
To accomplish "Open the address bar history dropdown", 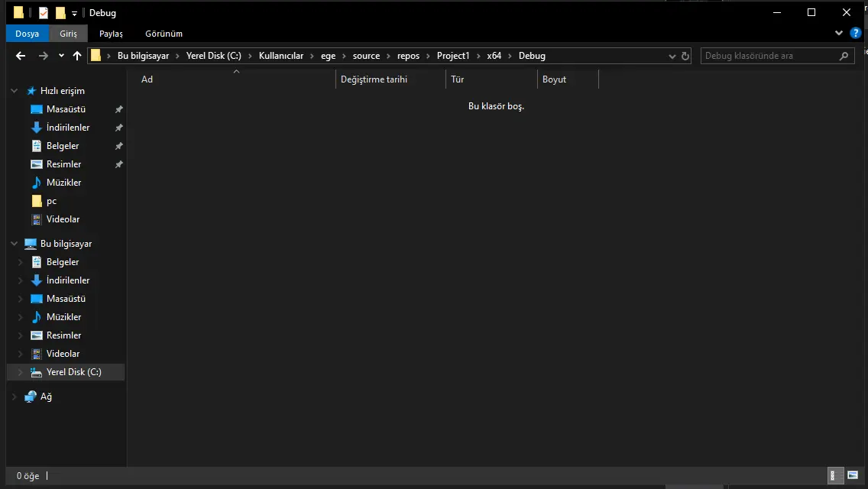I will pos(672,56).
